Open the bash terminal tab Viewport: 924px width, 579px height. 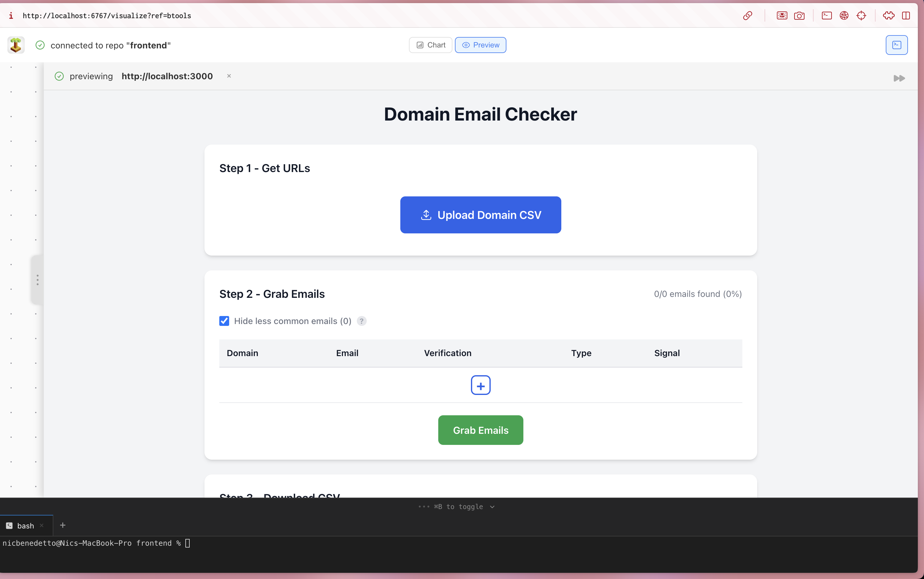[x=26, y=525]
